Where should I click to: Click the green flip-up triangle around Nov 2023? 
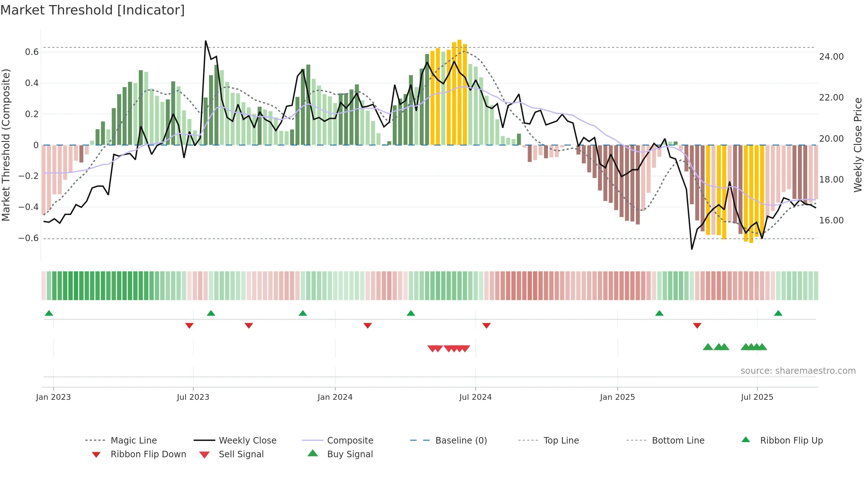coord(303,313)
